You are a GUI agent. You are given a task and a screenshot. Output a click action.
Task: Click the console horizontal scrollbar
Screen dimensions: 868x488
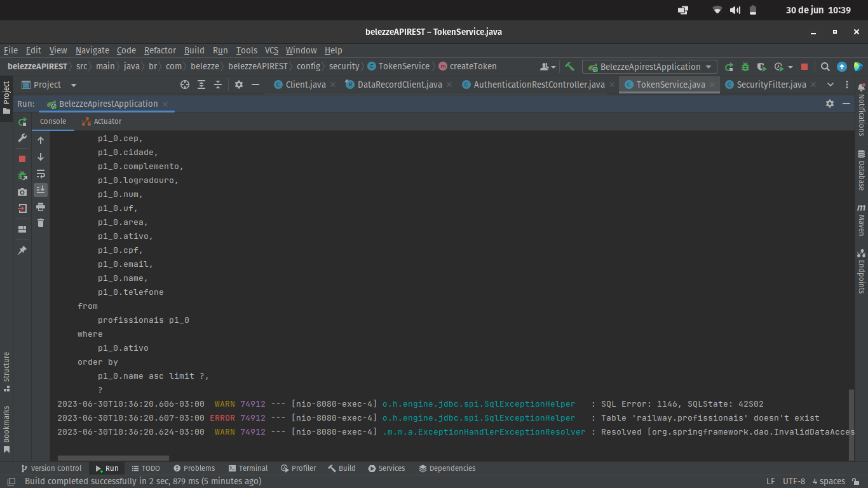coord(113,457)
